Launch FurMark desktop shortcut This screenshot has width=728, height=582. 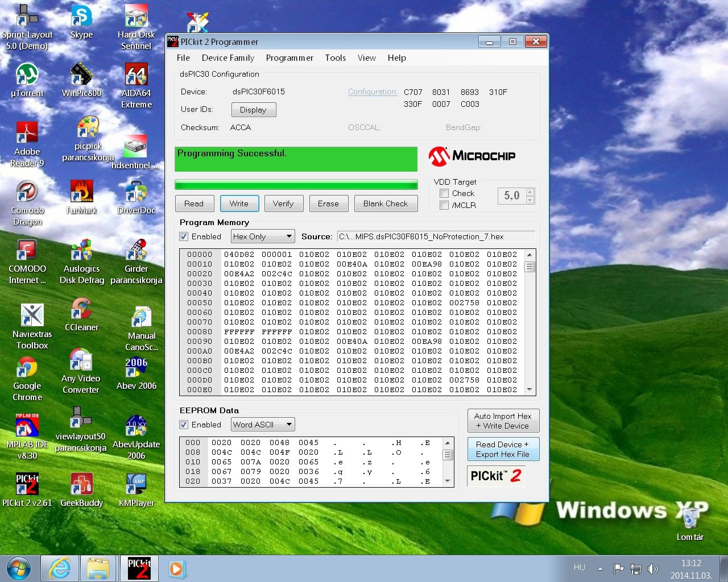81,197
